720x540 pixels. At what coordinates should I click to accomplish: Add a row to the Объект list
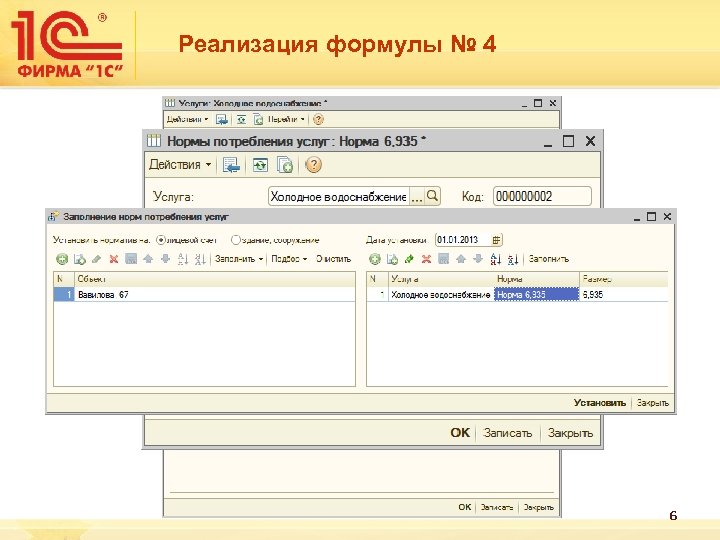tap(62, 259)
